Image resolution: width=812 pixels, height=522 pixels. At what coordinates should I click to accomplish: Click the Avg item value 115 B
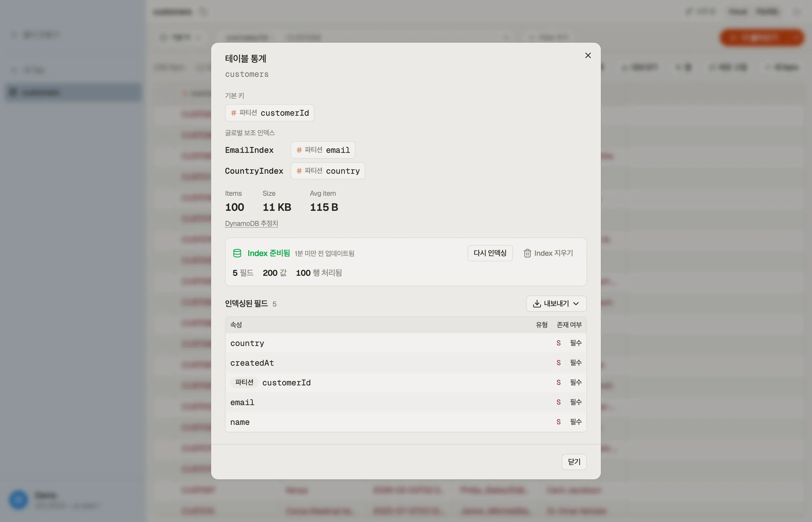(324, 207)
